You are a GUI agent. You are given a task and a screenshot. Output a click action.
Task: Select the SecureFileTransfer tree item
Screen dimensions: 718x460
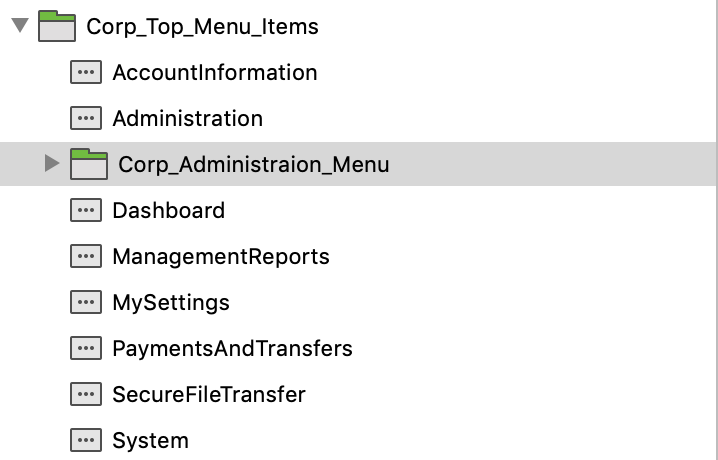209,394
